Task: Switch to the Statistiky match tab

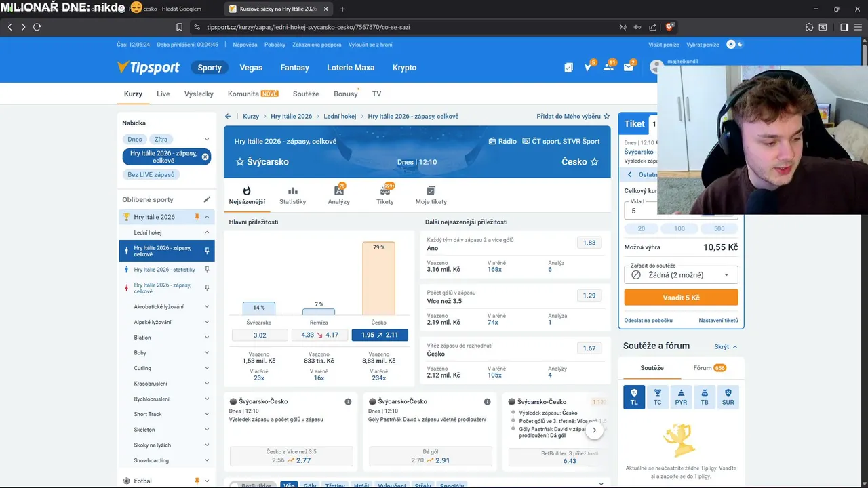Action: coord(293,196)
